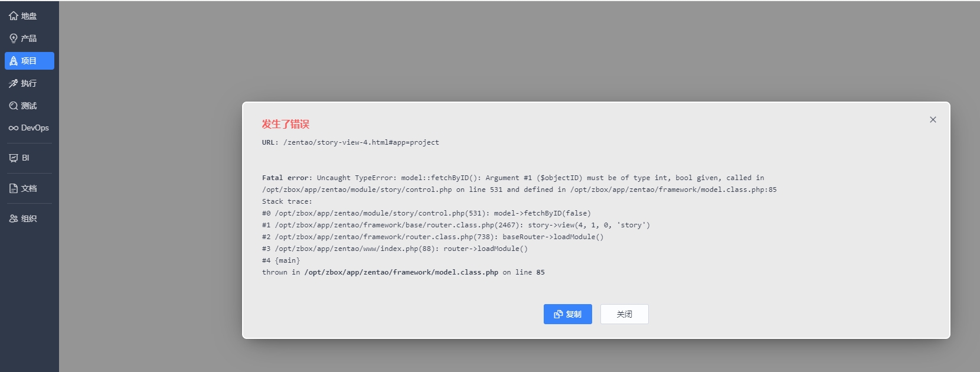Click the people icon for 组织
Image resolution: width=980 pixels, height=372 pixels.
coord(14,218)
